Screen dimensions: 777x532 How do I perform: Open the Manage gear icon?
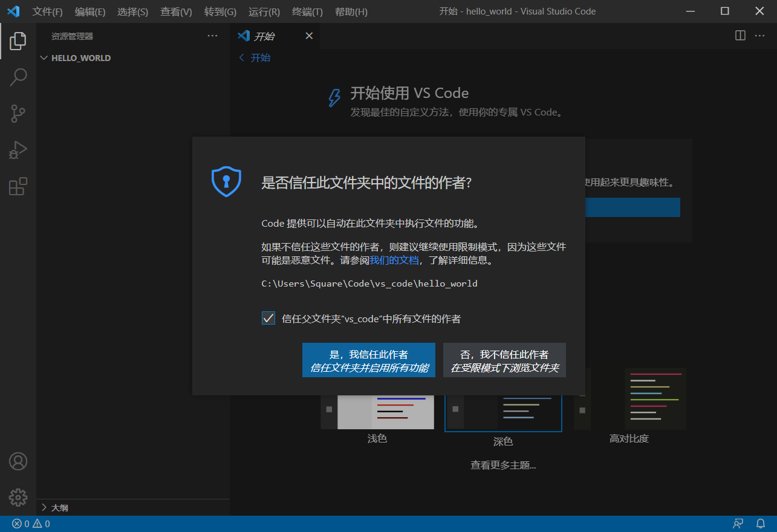[18, 498]
